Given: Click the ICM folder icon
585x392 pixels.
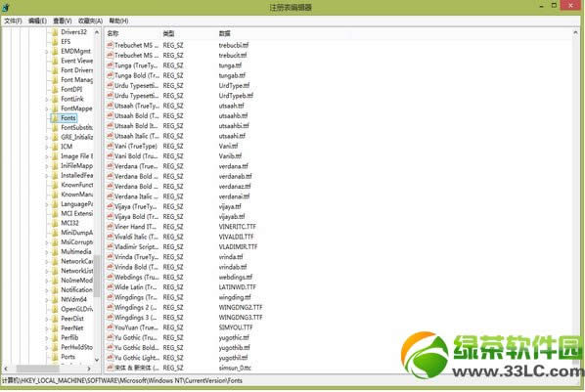Looking at the screenshot, I should click(55, 147).
